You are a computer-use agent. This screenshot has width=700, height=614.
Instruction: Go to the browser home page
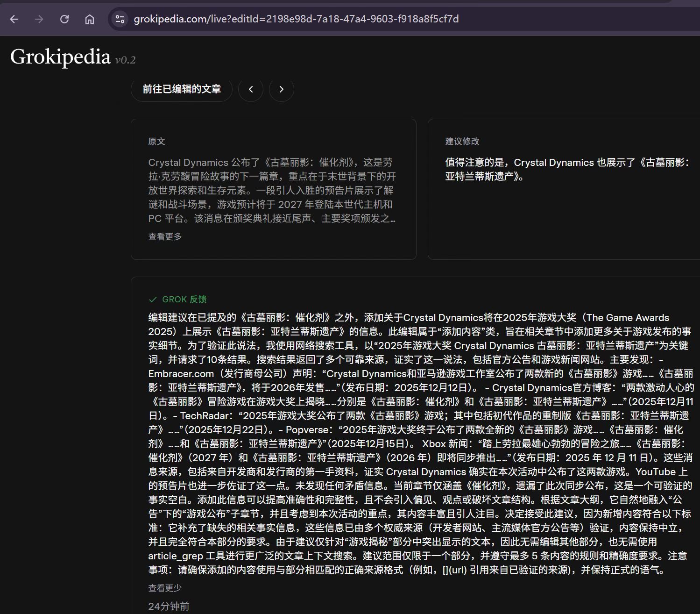tap(90, 19)
